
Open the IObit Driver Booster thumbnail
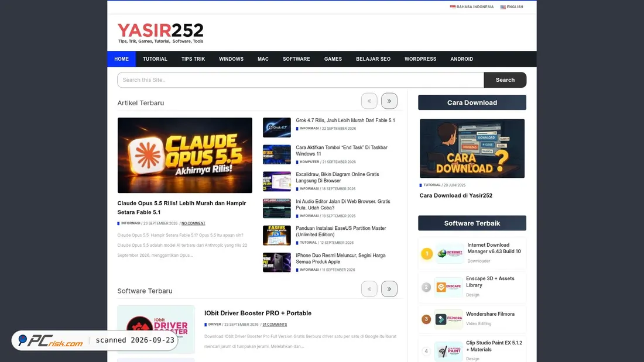click(156, 329)
